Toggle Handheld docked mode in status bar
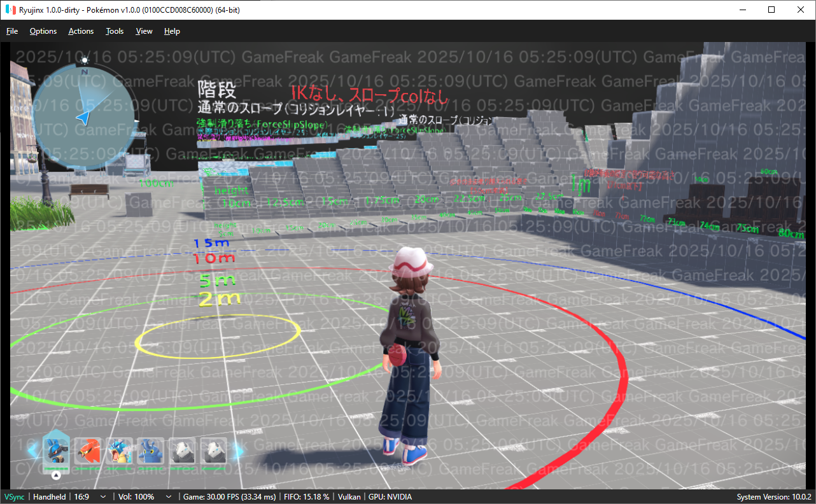Image resolution: width=816 pixels, height=504 pixels. click(50, 497)
